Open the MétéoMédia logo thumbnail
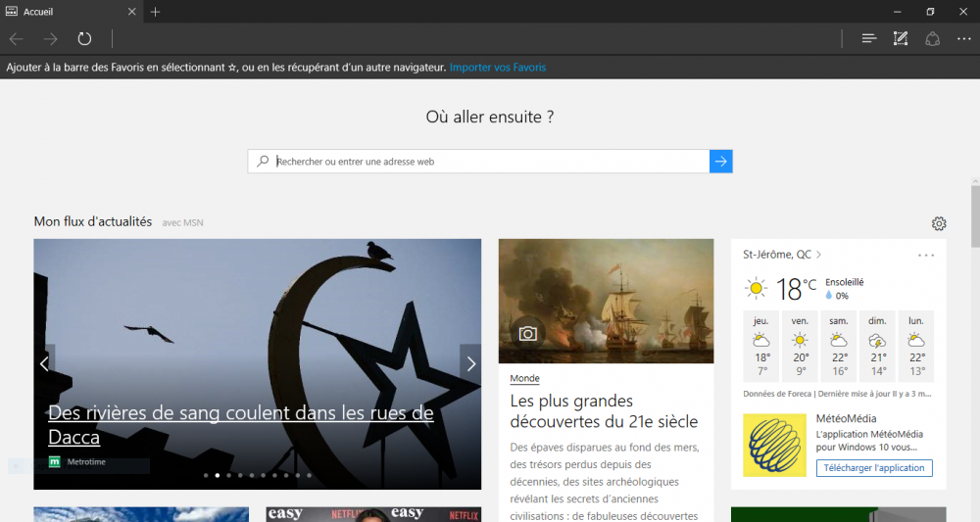The width and height of the screenshot is (980, 522). (774, 446)
